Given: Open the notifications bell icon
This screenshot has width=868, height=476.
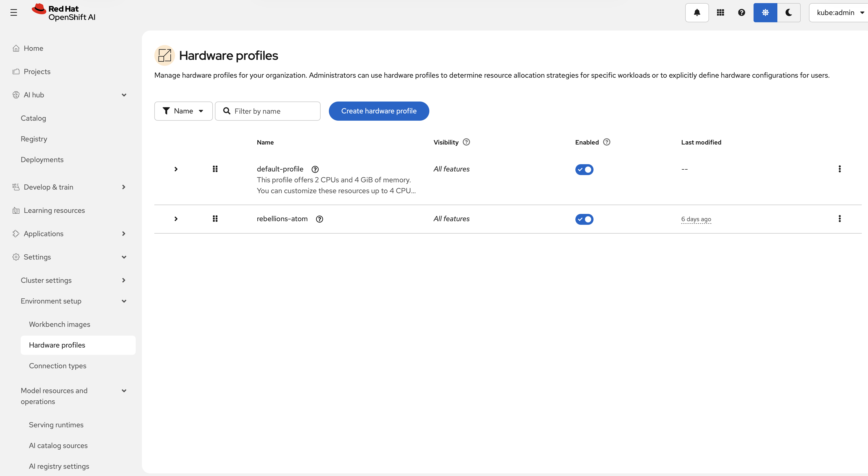Looking at the screenshot, I should point(697,12).
